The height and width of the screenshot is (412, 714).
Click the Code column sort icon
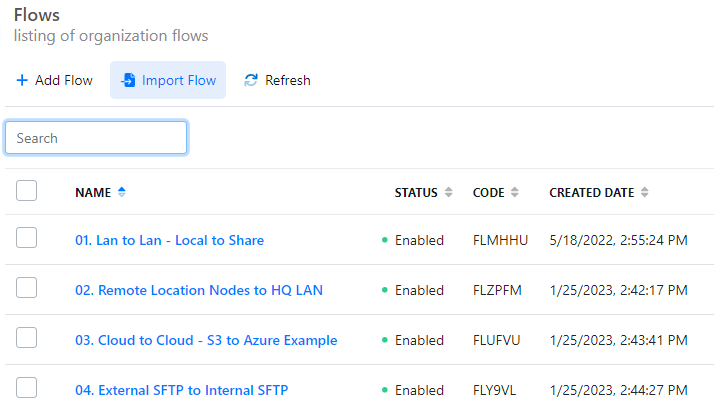tap(515, 192)
